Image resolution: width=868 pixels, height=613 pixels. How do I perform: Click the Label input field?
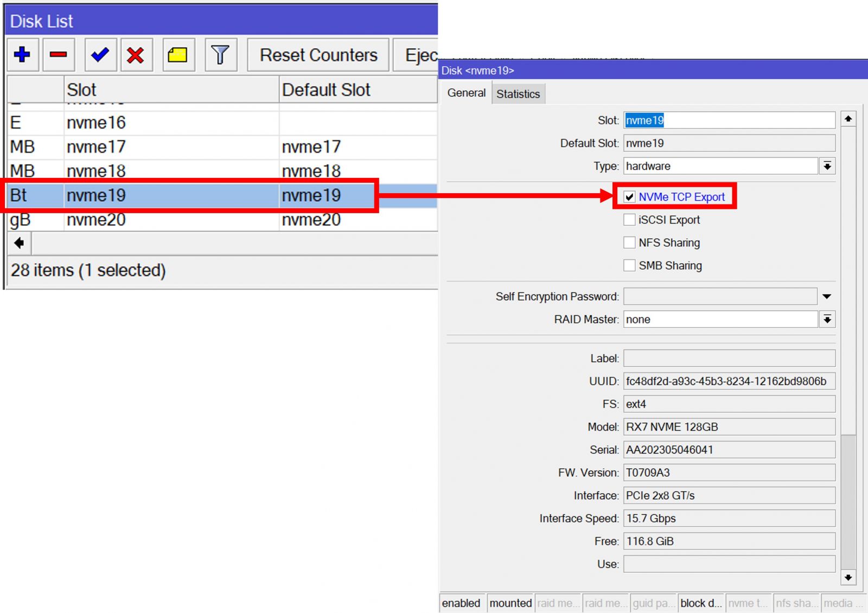(x=729, y=359)
